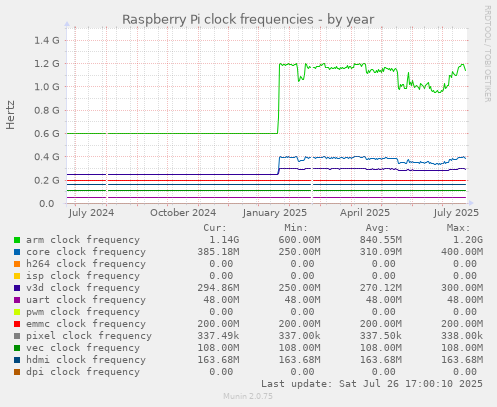Click the navy hdmi clock frequency swatch
The width and height of the screenshot is (497, 407).
coord(17,360)
